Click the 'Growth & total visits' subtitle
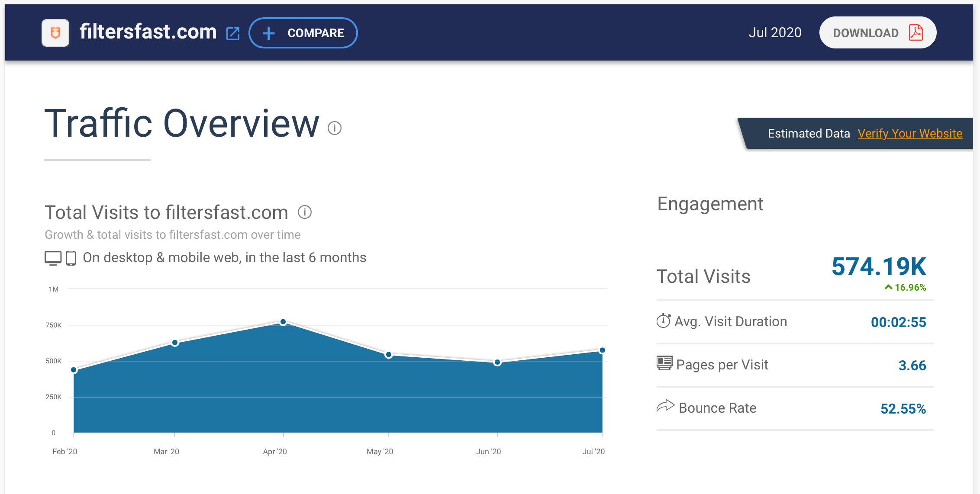 coord(173,234)
